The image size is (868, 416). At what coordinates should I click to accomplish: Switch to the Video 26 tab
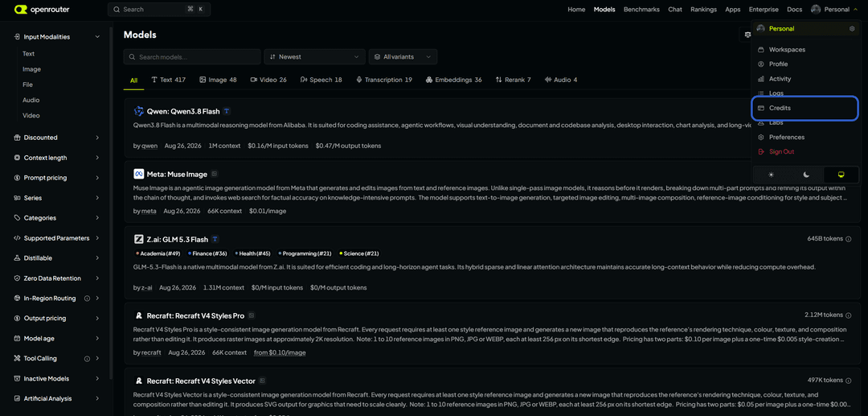click(268, 80)
